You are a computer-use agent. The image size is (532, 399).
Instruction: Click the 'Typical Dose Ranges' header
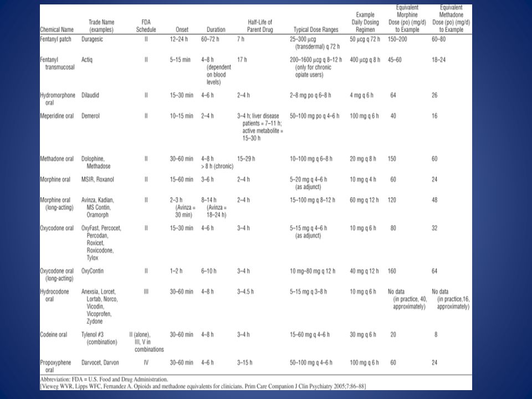[x=316, y=29]
